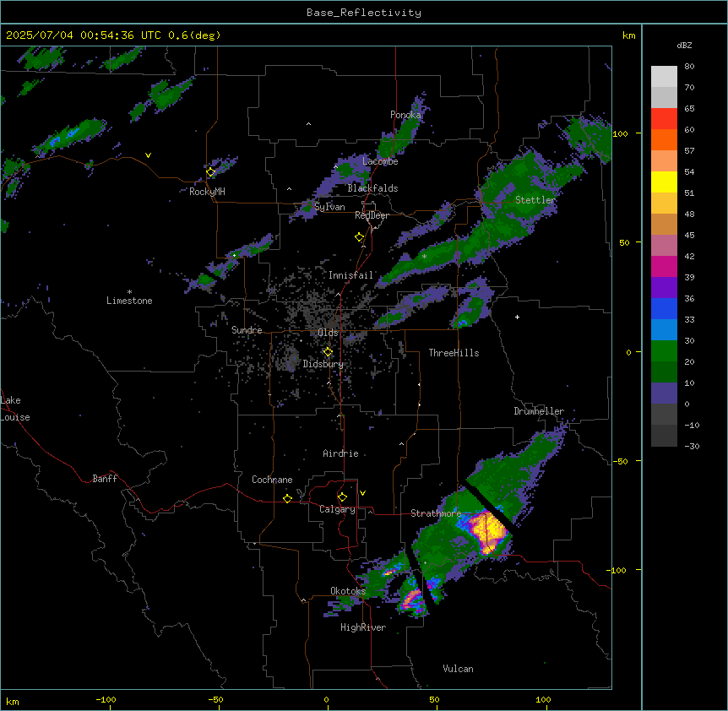Click the yellow marker near Cochrane
The width and height of the screenshot is (728, 711).
coord(287,498)
